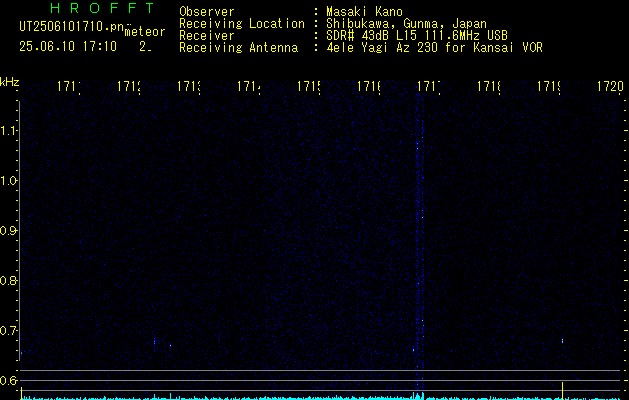Click the Receiver label
The height and width of the screenshot is (400, 629).
pyautogui.click(x=207, y=36)
